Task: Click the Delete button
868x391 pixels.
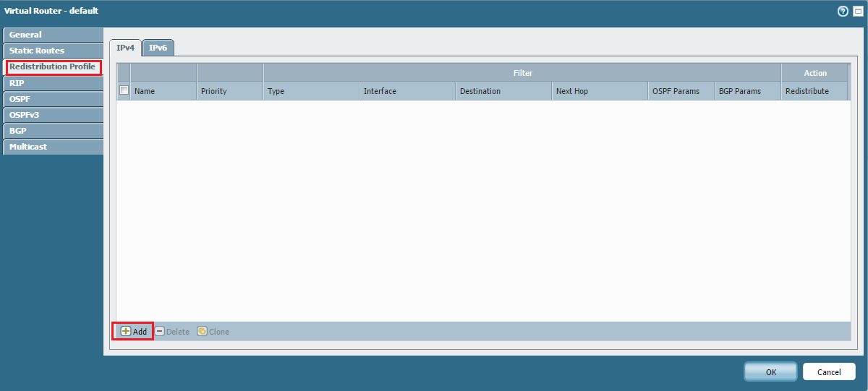Action: [172, 332]
